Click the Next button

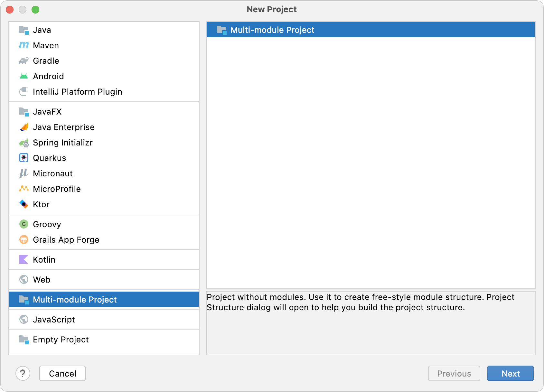click(511, 373)
